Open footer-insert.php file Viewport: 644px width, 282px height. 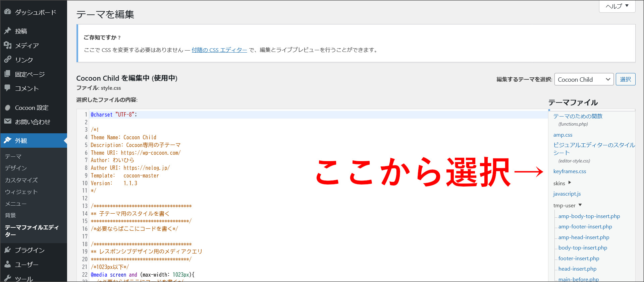[x=579, y=258]
